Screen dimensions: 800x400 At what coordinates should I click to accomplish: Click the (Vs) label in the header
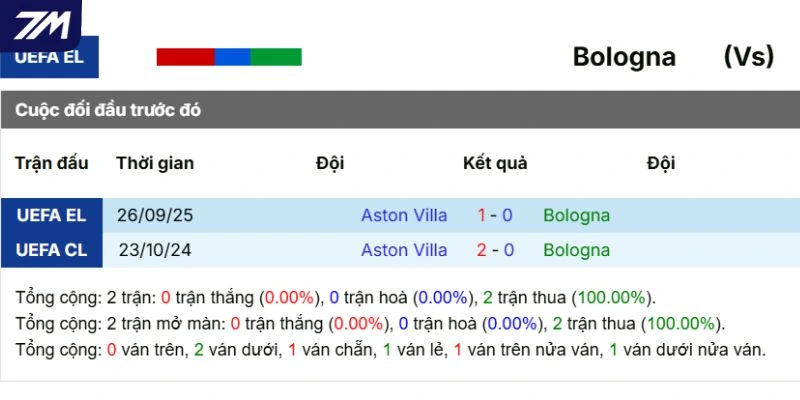pos(748,57)
